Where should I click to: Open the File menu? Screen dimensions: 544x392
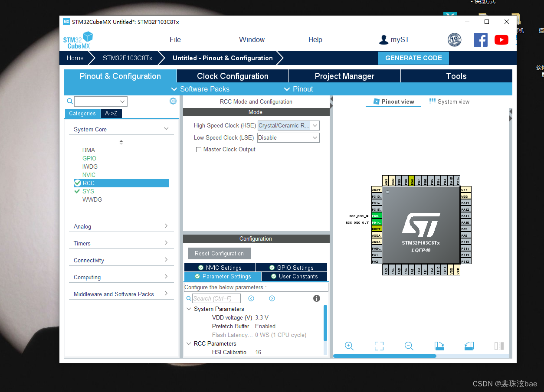pos(175,40)
